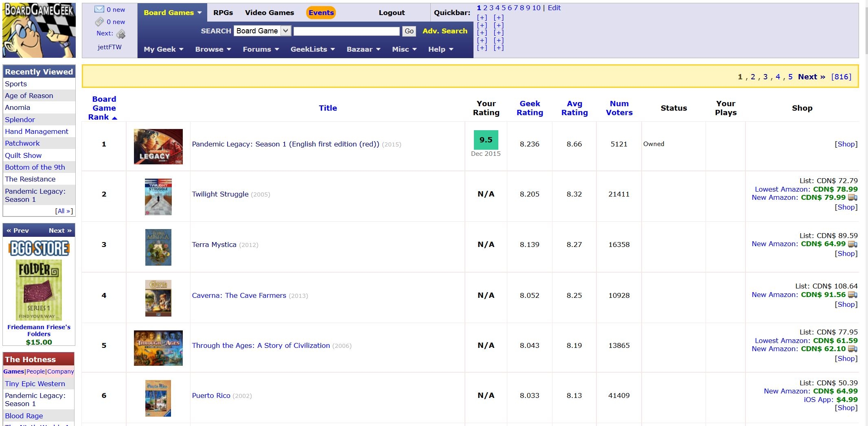Screen dimensions: 868x426
Task: Switch to the Video Games tab
Action: click(x=269, y=13)
